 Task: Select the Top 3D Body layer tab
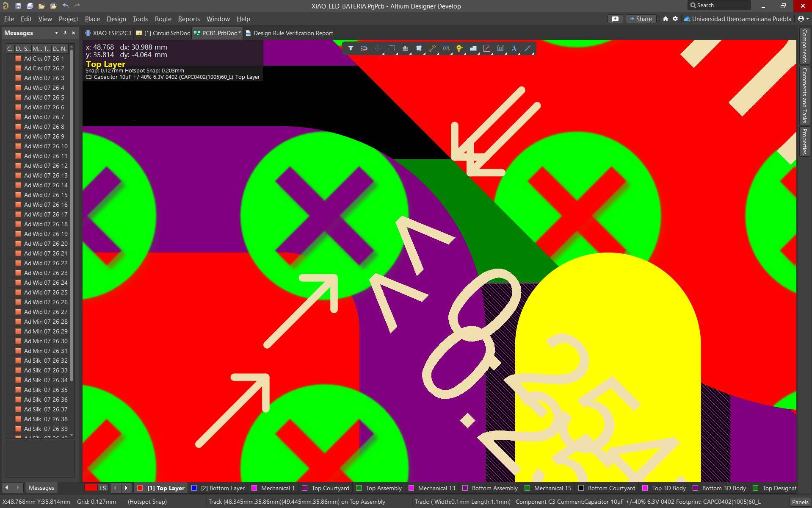pyautogui.click(x=664, y=488)
